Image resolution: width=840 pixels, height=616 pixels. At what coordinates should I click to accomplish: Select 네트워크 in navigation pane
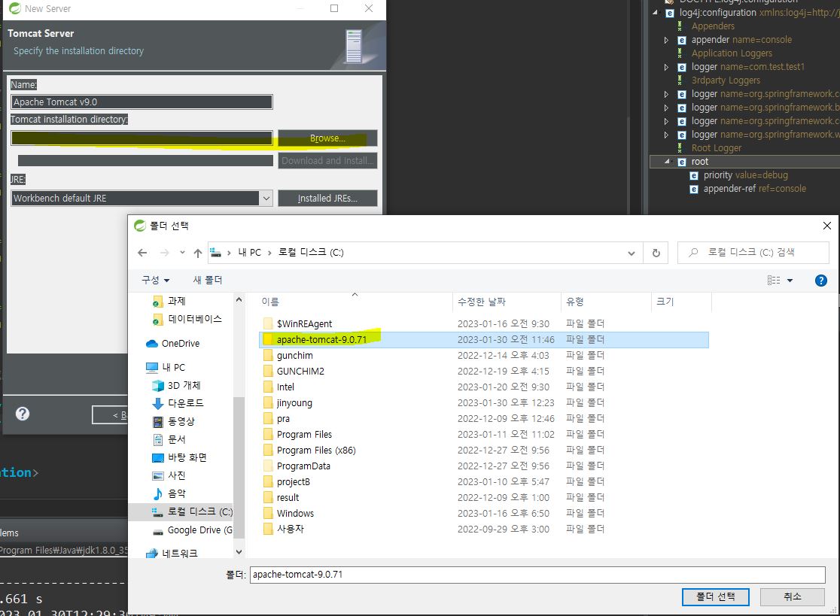pos(179,554)
